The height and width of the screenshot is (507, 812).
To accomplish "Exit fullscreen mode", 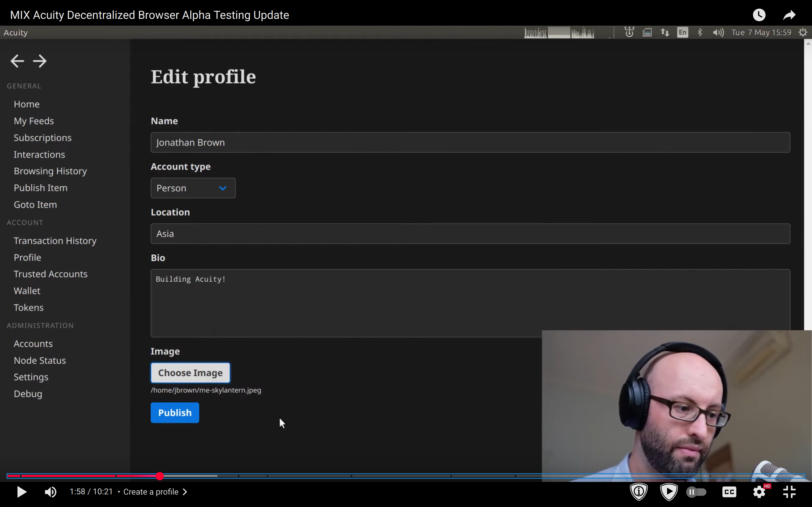I will coord(789,492).
